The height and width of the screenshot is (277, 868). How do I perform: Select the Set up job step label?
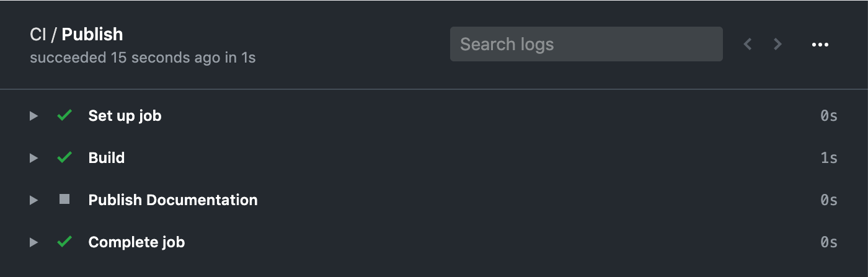coord(125,116)
